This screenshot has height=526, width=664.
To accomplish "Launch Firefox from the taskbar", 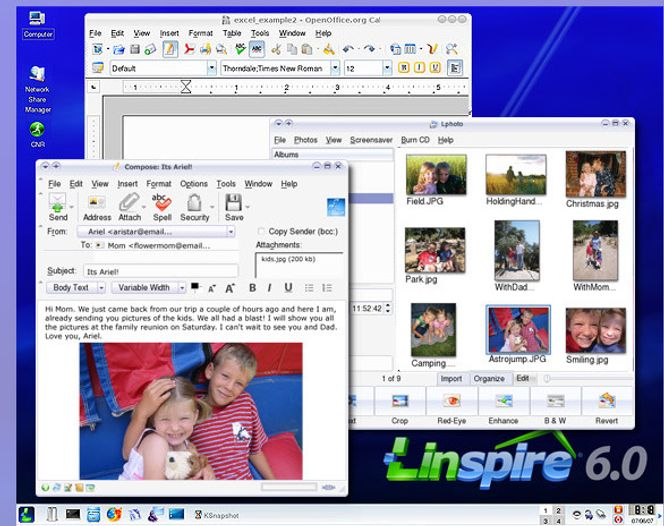I will click(x=114, y=515).
